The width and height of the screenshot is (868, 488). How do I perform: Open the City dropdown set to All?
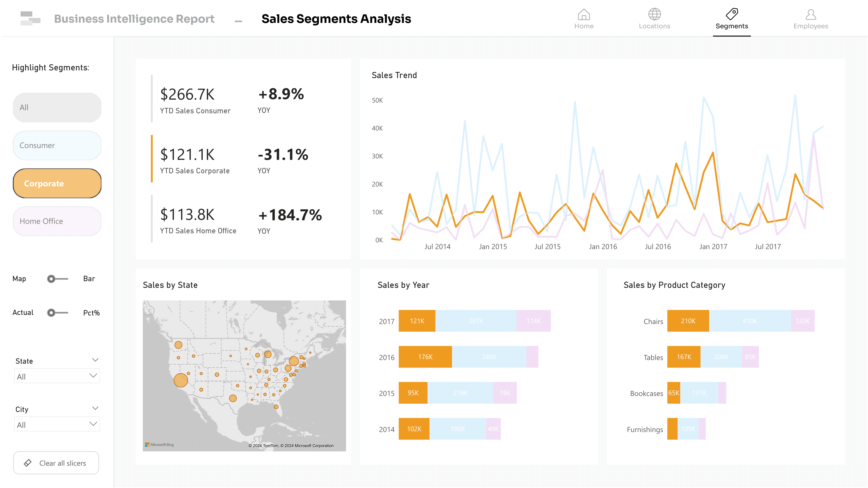click(57, 424)
